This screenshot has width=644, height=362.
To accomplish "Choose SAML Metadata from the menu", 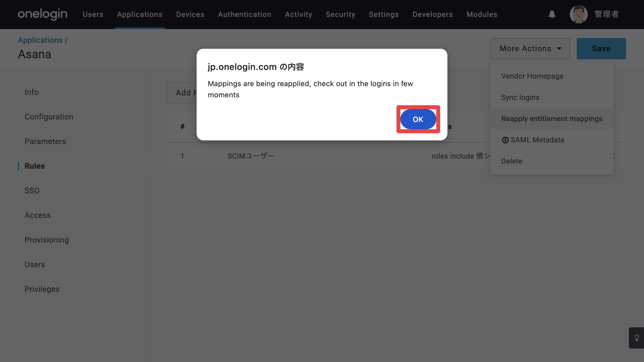I will (552, 140).
